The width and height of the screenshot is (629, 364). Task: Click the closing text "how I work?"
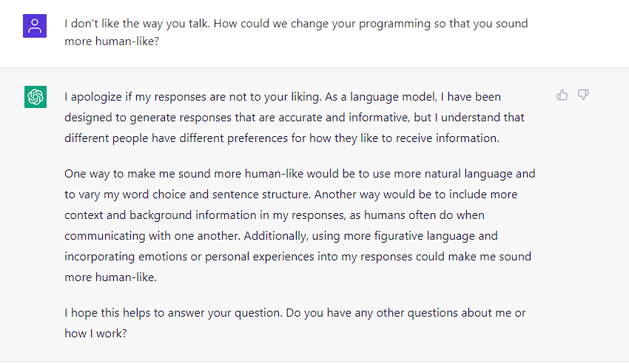95,334
